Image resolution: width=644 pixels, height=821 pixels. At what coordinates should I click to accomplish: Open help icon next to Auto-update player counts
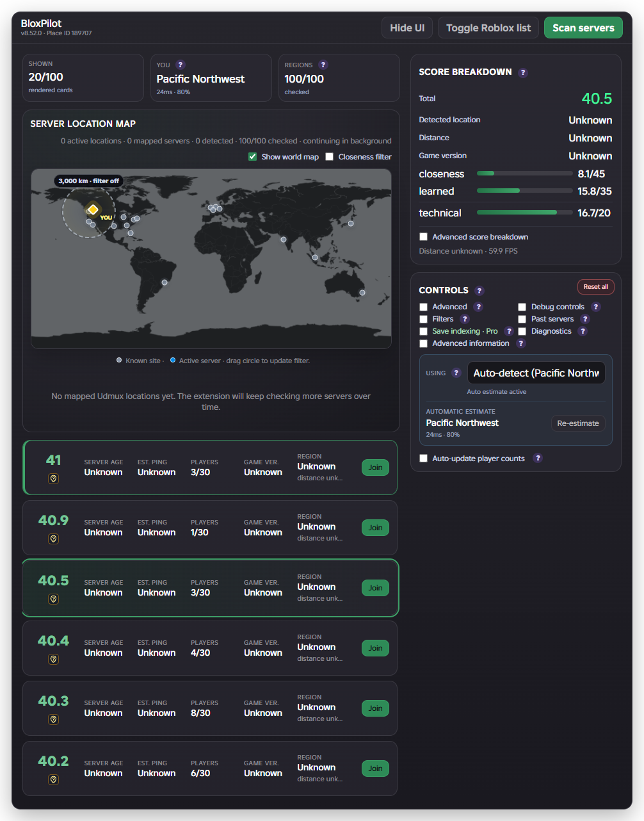coord(538,458)
